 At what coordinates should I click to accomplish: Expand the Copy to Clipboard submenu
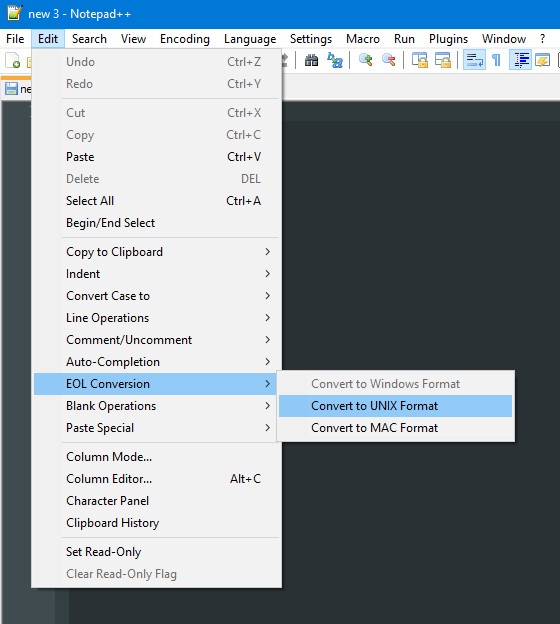155,252
